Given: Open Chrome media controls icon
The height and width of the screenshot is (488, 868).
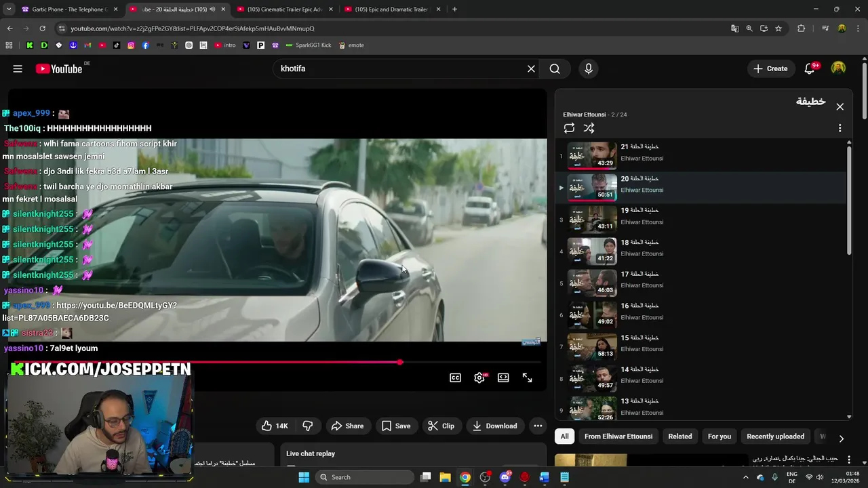Looking at the screenshot, I should [825, 28].
